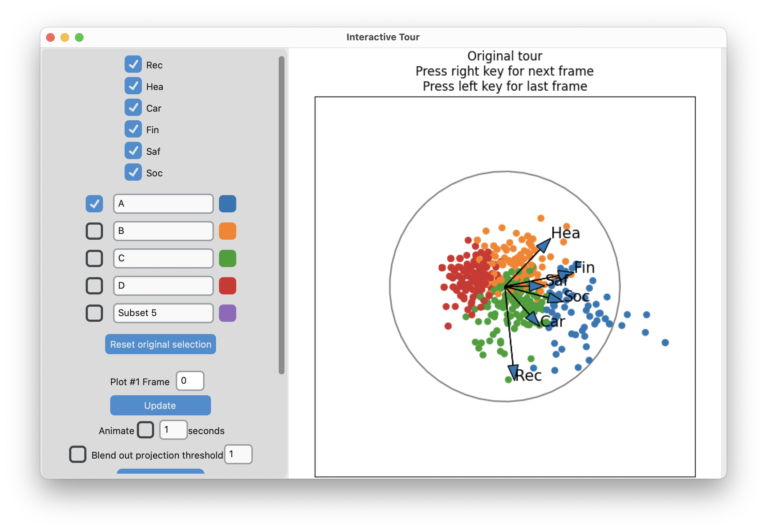Enable the Subset 5 checkbox
This screenshot has height=532, width=767.
point(94,313)
